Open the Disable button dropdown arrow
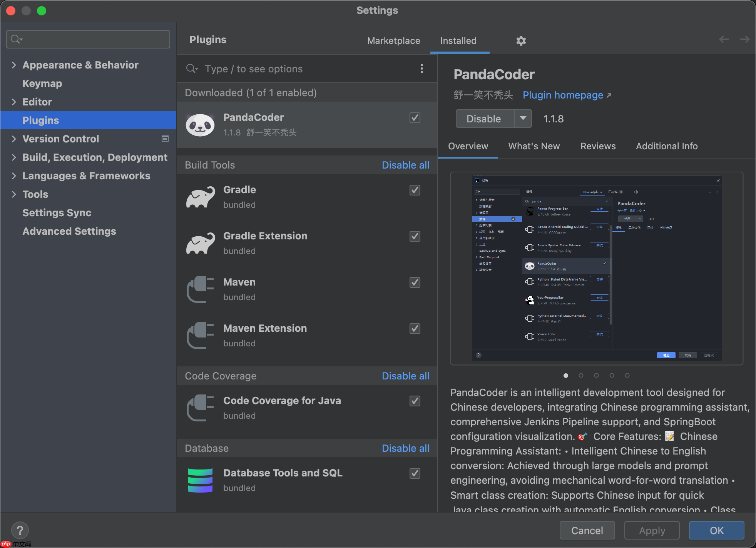756x548 pixels. click(x=523, y=119)
